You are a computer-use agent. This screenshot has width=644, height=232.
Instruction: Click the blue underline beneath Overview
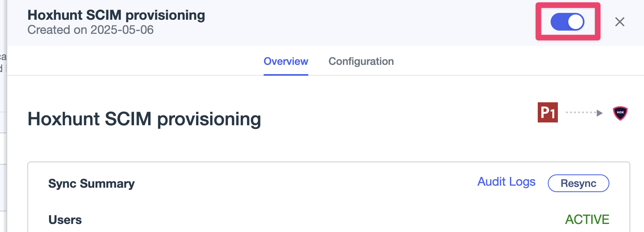[x=286, y=75]
